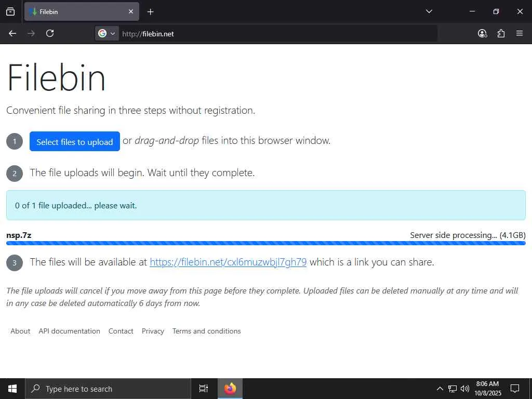Open the About footer link
The height and width of the screenshot is (399, 532).
point(20,331)
